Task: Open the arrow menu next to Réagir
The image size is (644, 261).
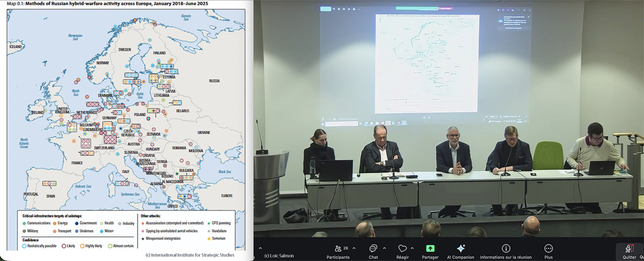Action: pyautogui.click(x=412, y=248)
